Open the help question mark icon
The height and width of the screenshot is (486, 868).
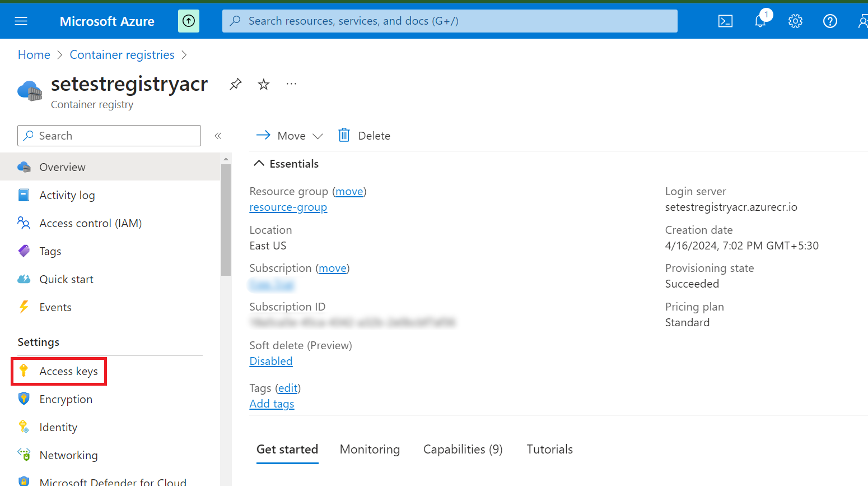pyautogui.click(x=830, y=21)
